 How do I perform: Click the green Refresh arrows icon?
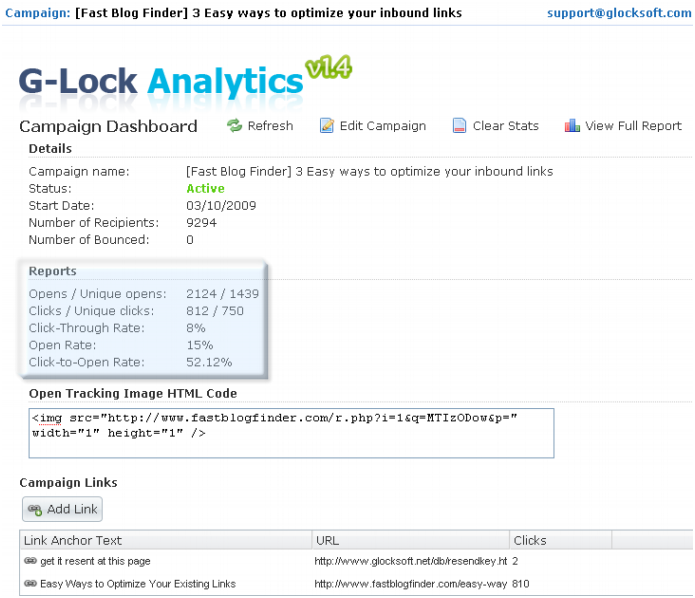click(234, 126)
